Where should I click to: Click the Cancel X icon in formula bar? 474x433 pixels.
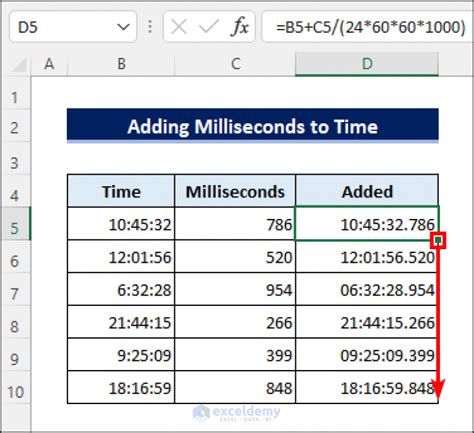click(x=179, y=27)
